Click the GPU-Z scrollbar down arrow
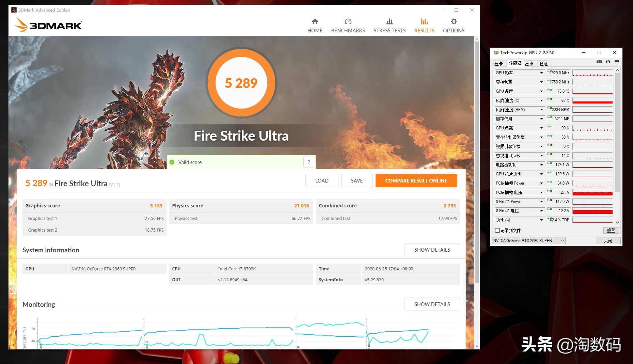 tap(618, 222)
